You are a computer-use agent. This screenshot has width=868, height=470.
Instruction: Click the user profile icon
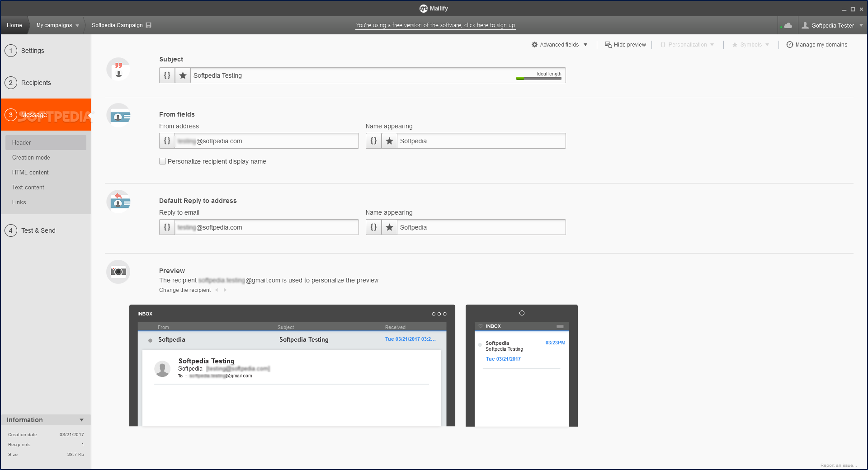pos(805,25)
